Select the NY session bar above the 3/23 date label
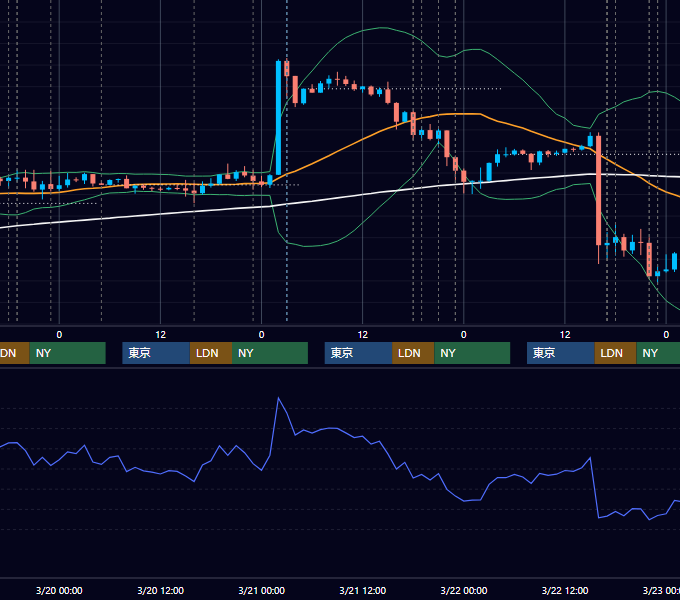Image resolution: width=680 pixels, height=600 pixels. tap(658, 353)
